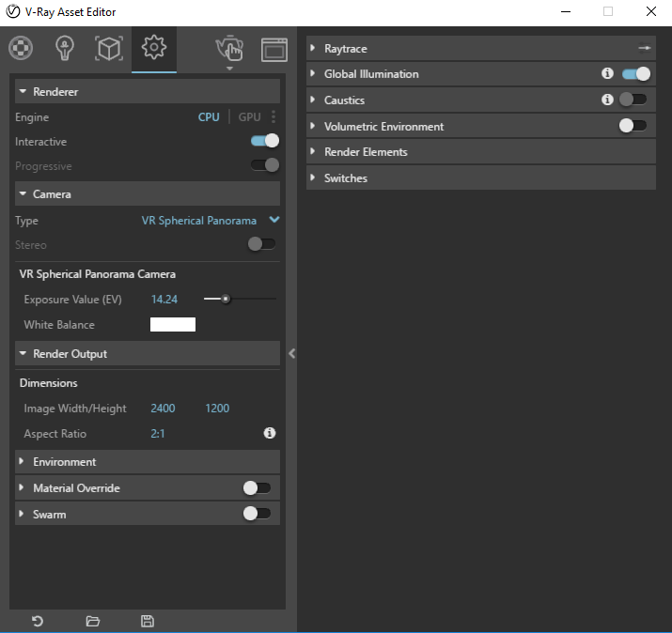Toggle Interactive rendering switch
The image size is (672, 633).
tap(265, 141)
